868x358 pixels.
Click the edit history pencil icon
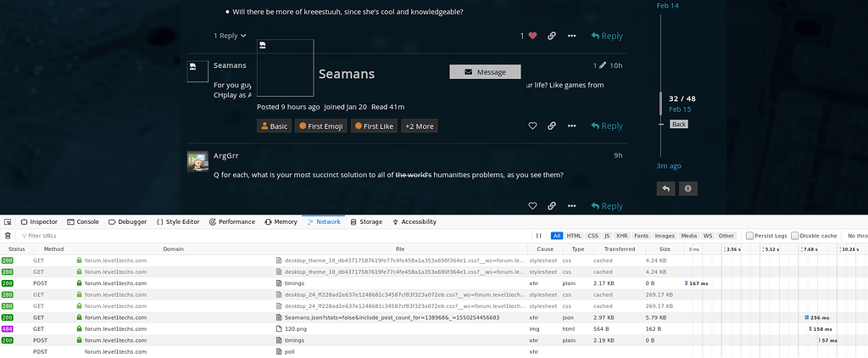(x=602, y=65)
